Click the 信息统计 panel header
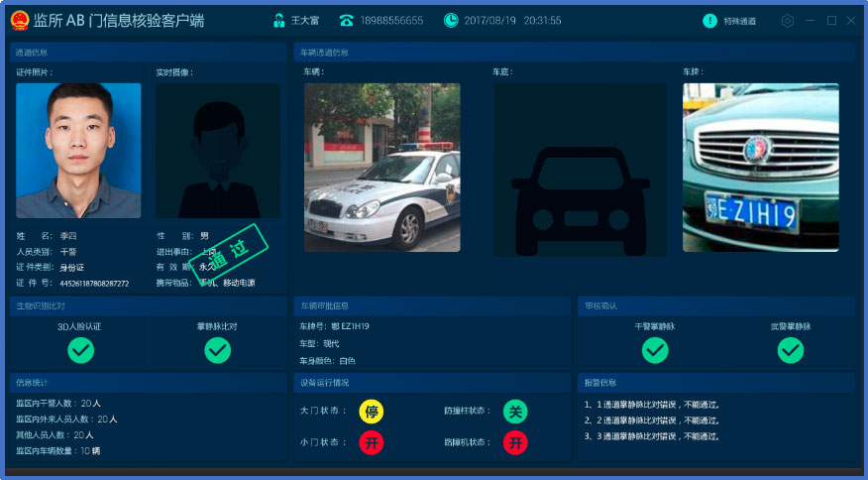 coord(148,383)
